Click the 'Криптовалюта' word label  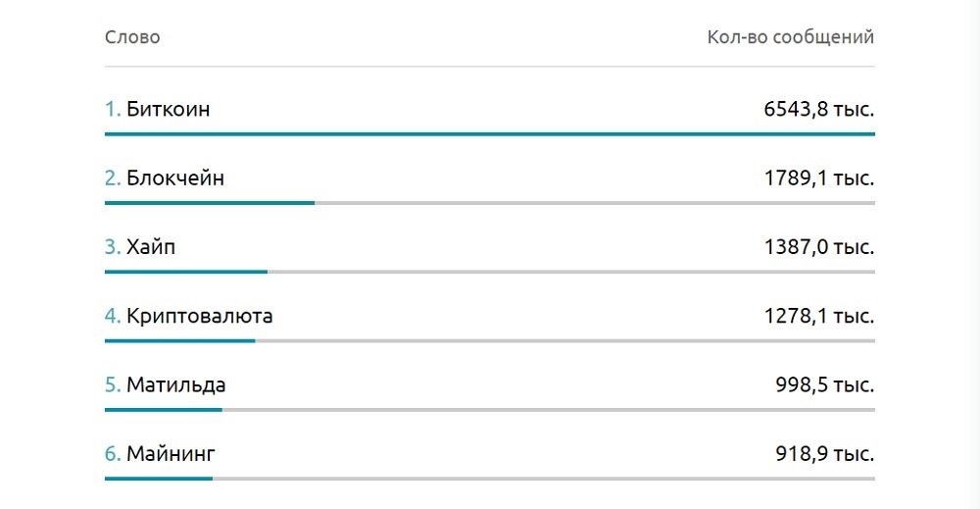pos(199,316)
